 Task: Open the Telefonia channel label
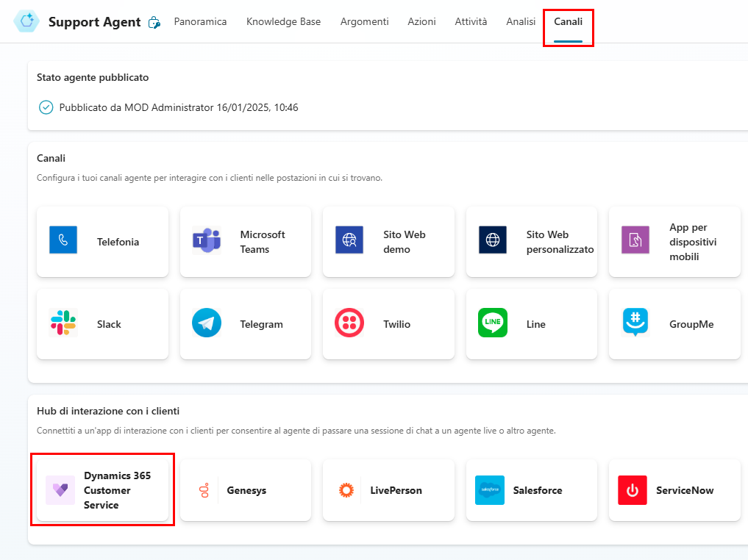pos(118,242)
